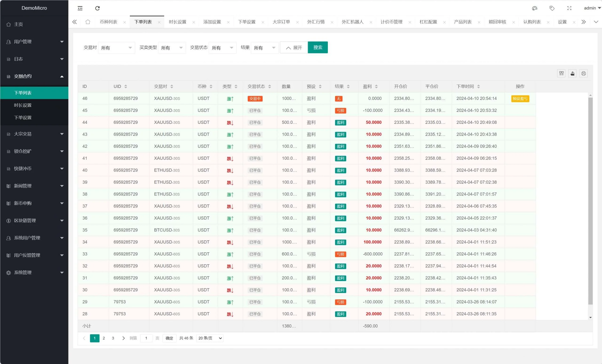Sort by 盈利 column arrows
This screenshot has width=602, height=364.
pos(376,86)
